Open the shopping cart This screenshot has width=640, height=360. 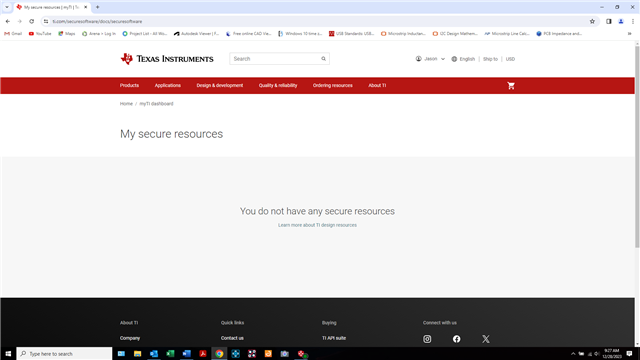pyautogui.click(x=511, y=86)
